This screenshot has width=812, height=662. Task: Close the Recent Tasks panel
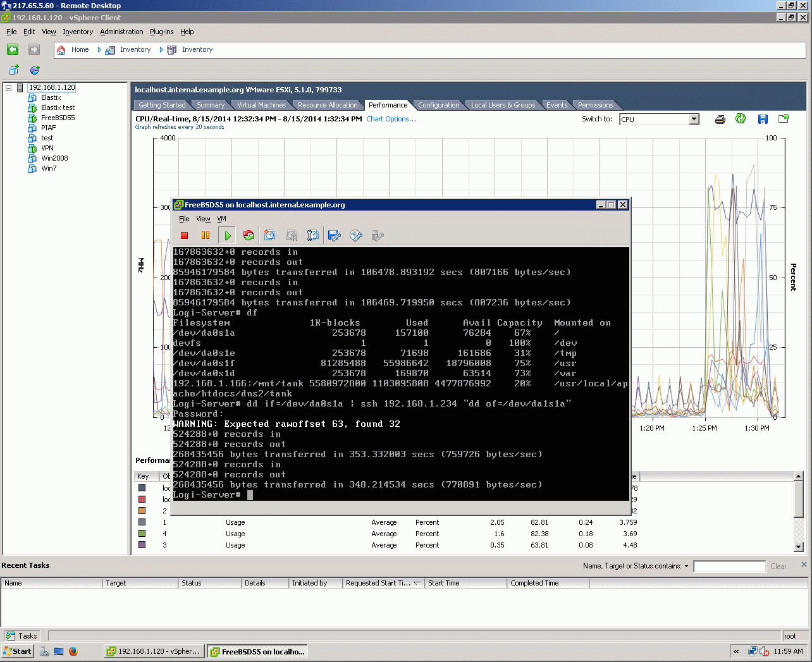click(x=804, y=565)
